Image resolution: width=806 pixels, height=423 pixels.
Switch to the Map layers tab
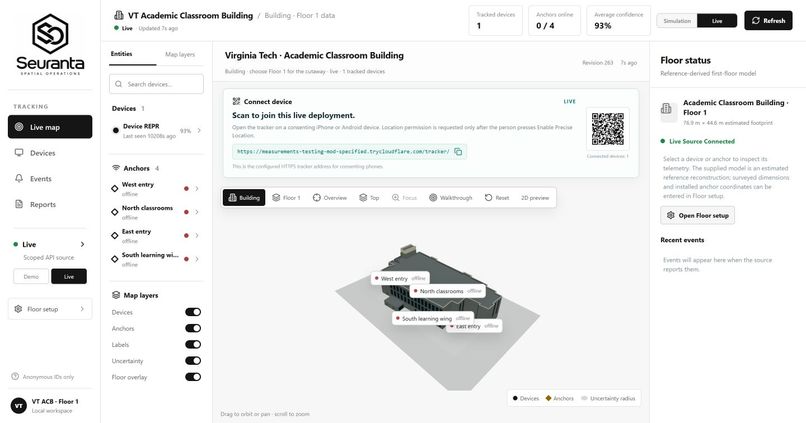point(180,54)
